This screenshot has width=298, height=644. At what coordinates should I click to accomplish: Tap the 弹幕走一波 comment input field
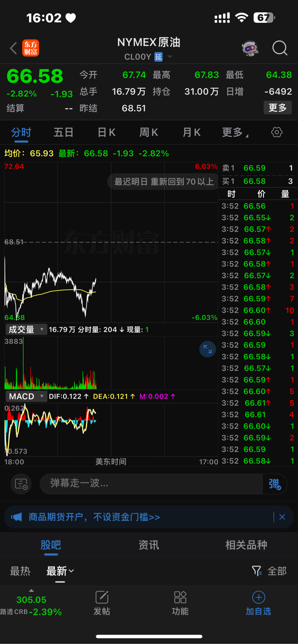[x=151, y=484]
